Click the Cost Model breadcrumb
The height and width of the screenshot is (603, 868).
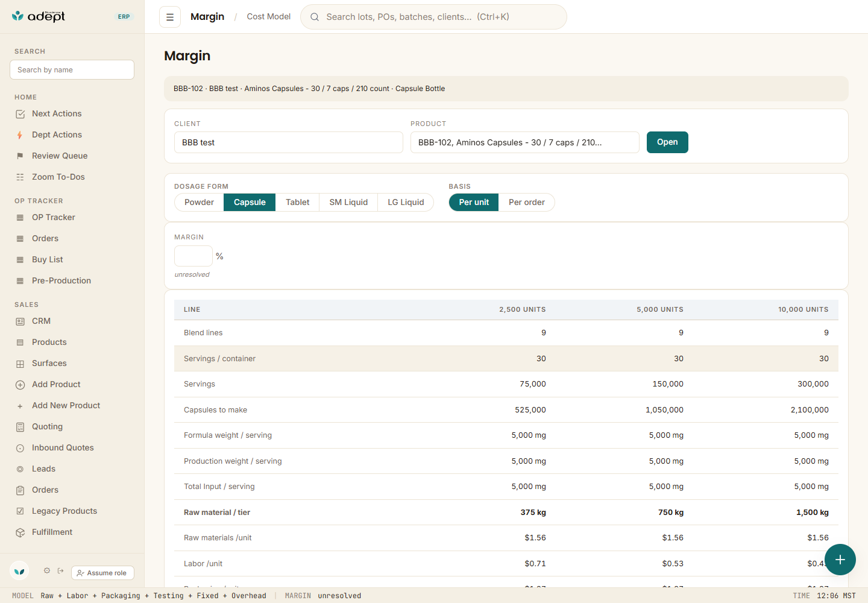[x=269, y=17]
